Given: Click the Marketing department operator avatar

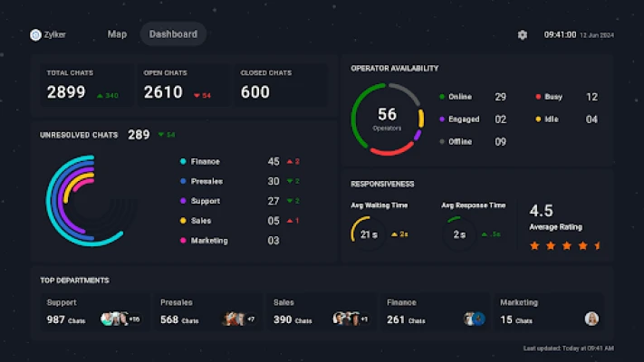Looking at the screenshot, I should (x=591, y=319).
